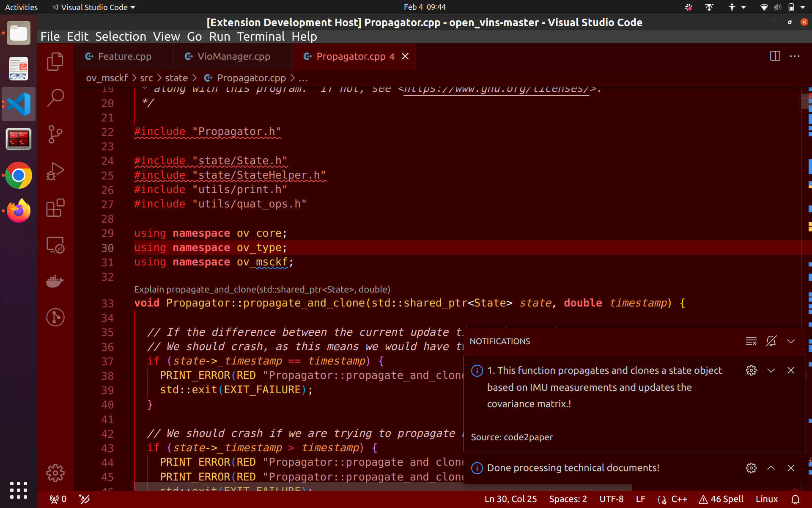The image size is (812, 508).
Task: Switch to the VioManager.cpp tab
Action: (x=233, y=56)
